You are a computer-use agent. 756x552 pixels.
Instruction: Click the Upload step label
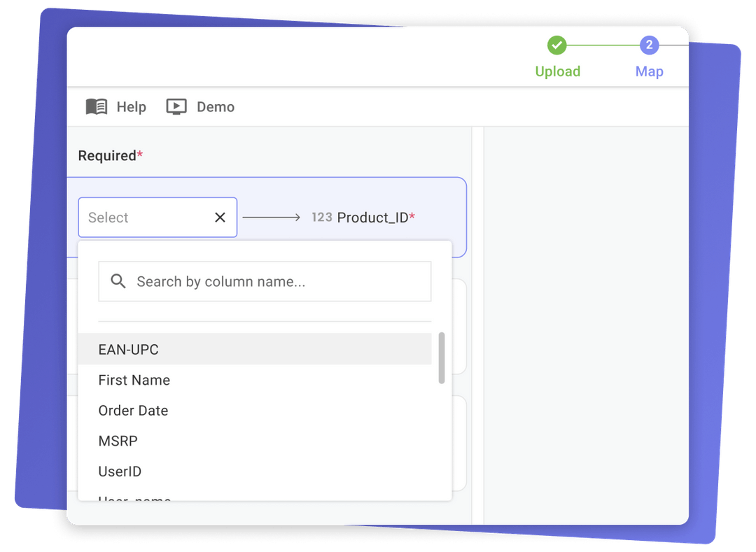tap(557, 71)
